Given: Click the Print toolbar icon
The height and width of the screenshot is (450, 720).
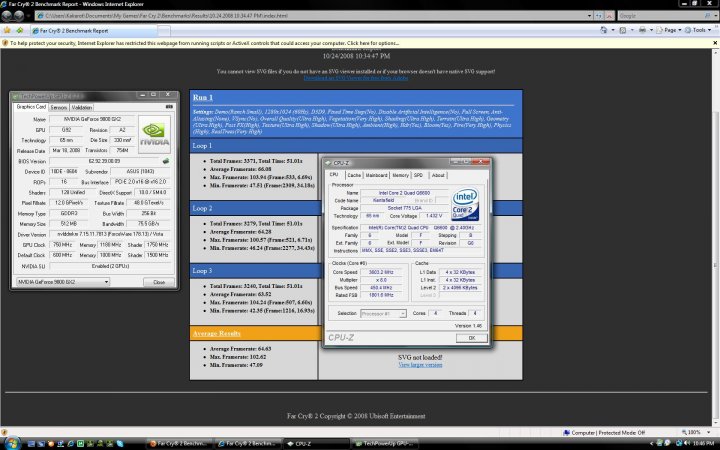Looking at the screenshot, I should pos(642,30).
